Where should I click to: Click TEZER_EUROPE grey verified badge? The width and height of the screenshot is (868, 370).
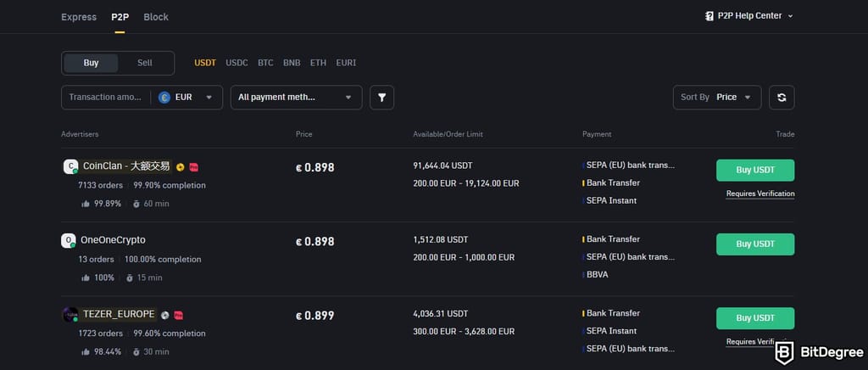pos(164,315)
